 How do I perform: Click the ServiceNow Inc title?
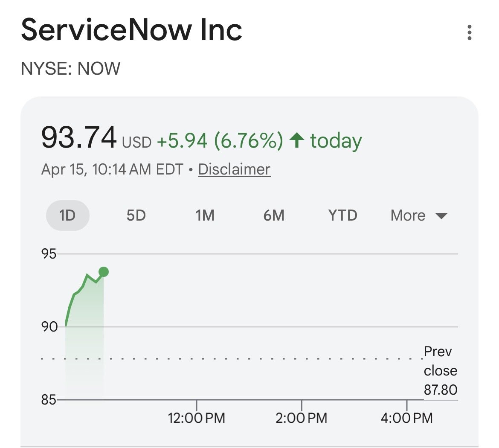131,30
